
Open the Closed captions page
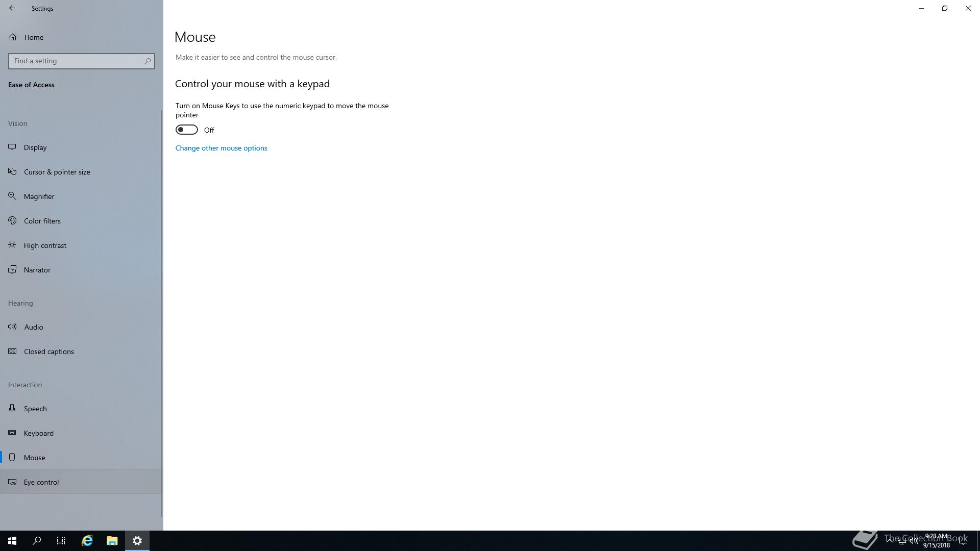82,352
